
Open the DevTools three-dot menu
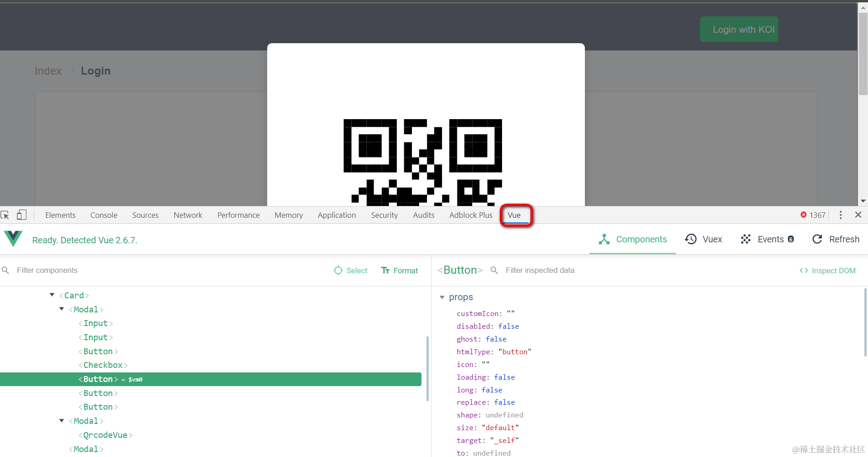click(x=841, y=215)
